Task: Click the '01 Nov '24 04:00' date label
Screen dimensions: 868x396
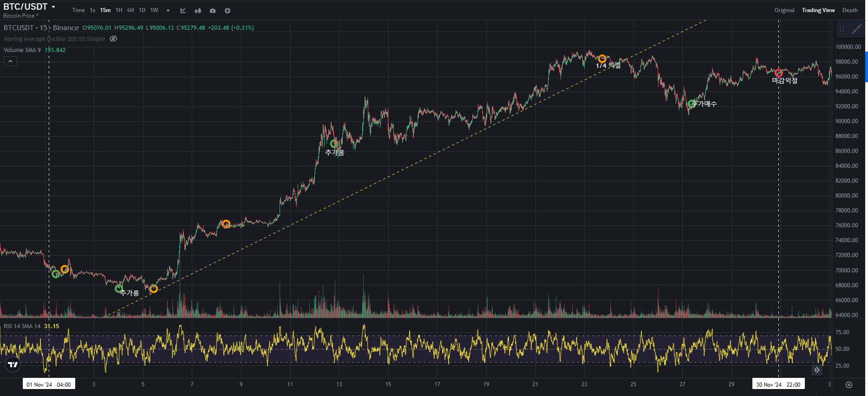Action: point(49,384)
